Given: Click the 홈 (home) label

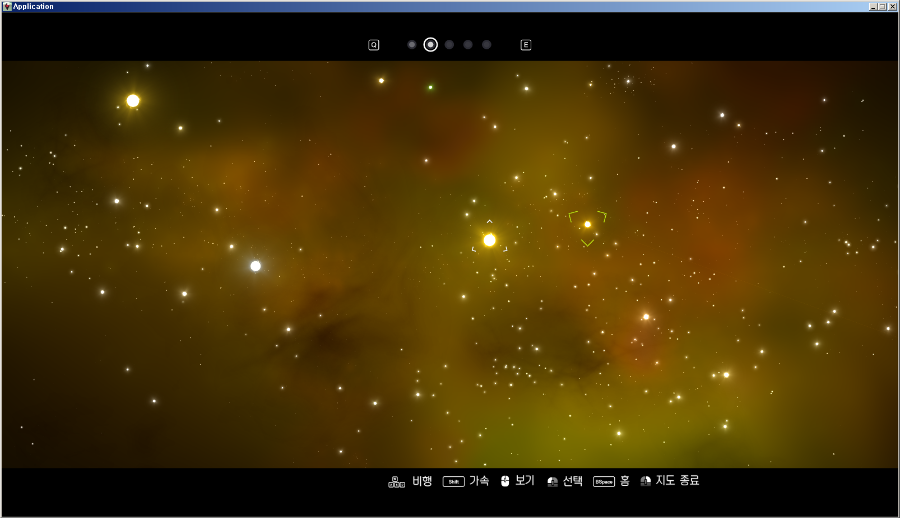Looking at the screenshot, I should 625,481.
